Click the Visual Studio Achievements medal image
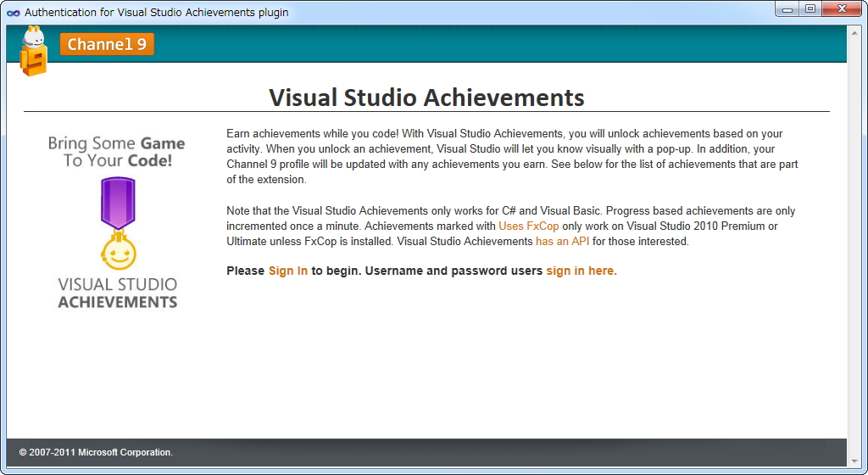The width and height of the screenshot is (868, 475). point(118,223)
